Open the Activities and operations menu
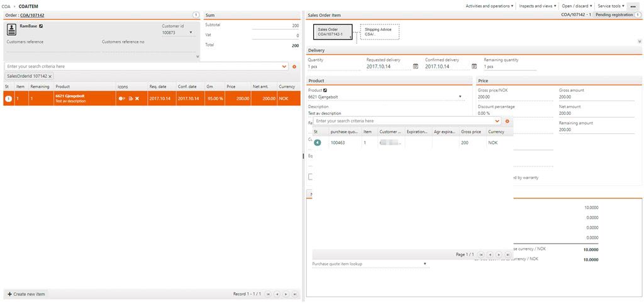The image size is (644, 304). click(x=489, y=6)
